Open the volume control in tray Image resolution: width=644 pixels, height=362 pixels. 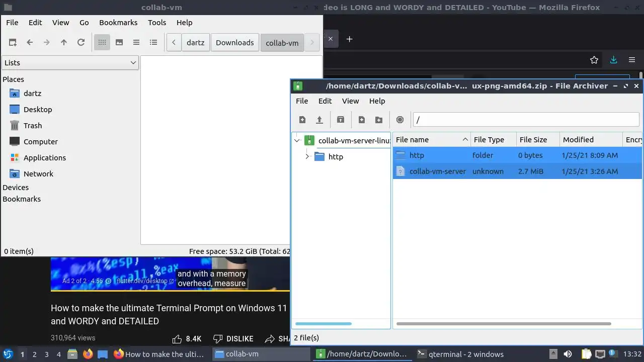[x=568, y=354]
